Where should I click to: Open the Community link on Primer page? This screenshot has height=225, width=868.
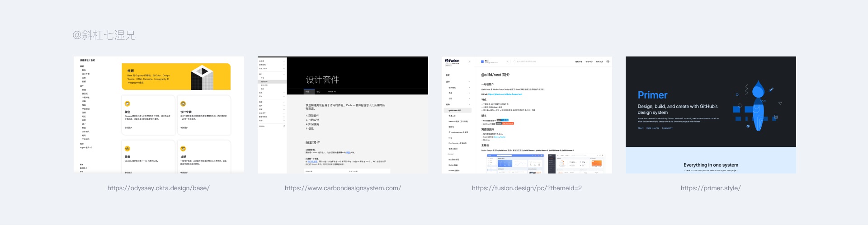tap(667, 128)
